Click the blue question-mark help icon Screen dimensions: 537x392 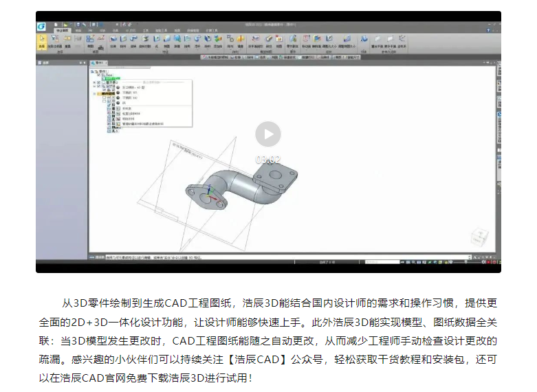pos(488,30)
